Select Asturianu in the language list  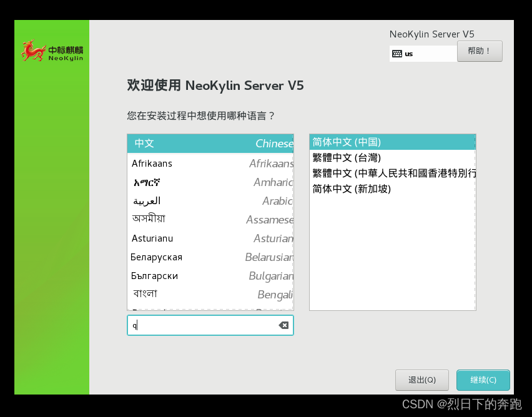[x=210, y=238]
